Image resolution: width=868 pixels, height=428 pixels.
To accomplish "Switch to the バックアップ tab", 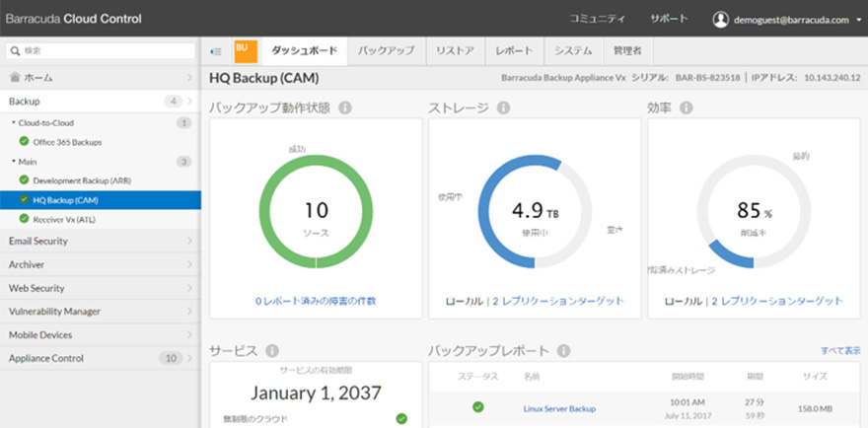I will coord(386,51).
